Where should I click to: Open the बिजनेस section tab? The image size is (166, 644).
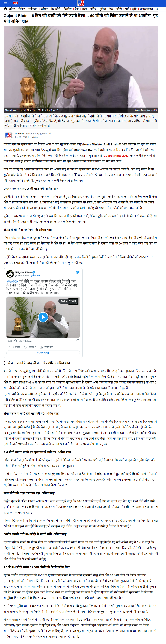pyautogui.click(x=68, y=9)
